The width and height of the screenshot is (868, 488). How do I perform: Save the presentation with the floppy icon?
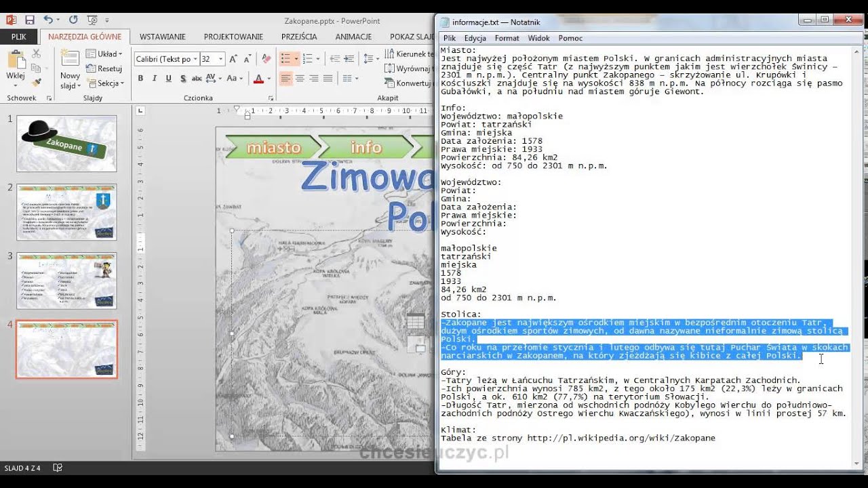coord(29,20)
